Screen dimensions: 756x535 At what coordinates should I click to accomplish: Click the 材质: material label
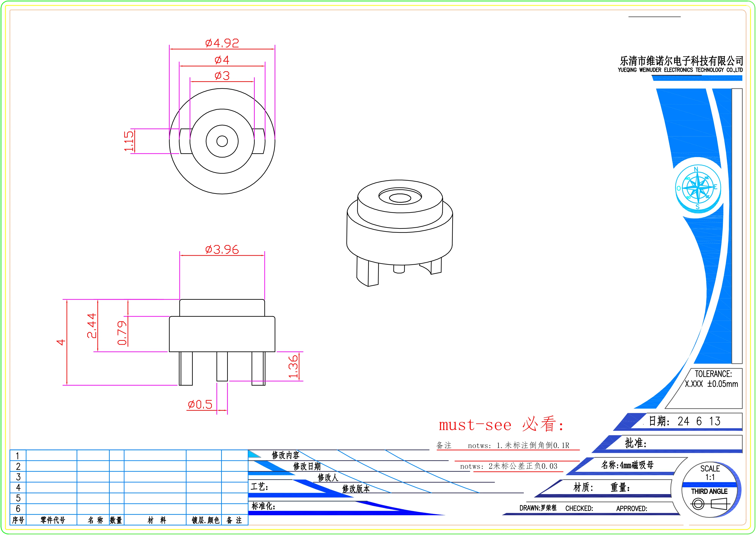pos(583,487)
